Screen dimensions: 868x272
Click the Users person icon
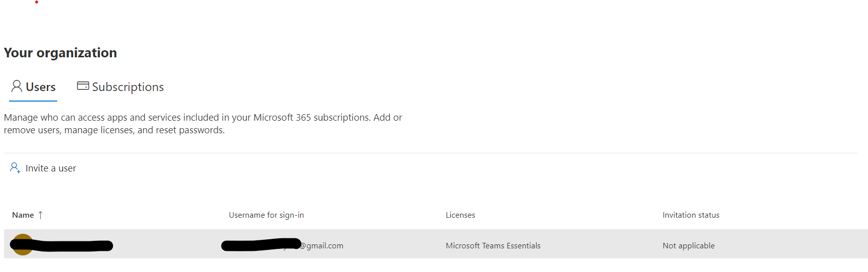[x=17, y=86]
